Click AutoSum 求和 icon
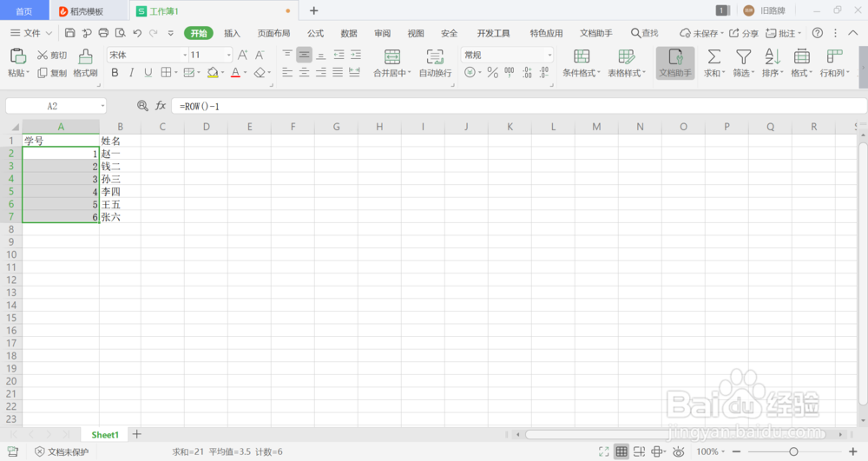This screenshot has height=461, width=868. 714,56
